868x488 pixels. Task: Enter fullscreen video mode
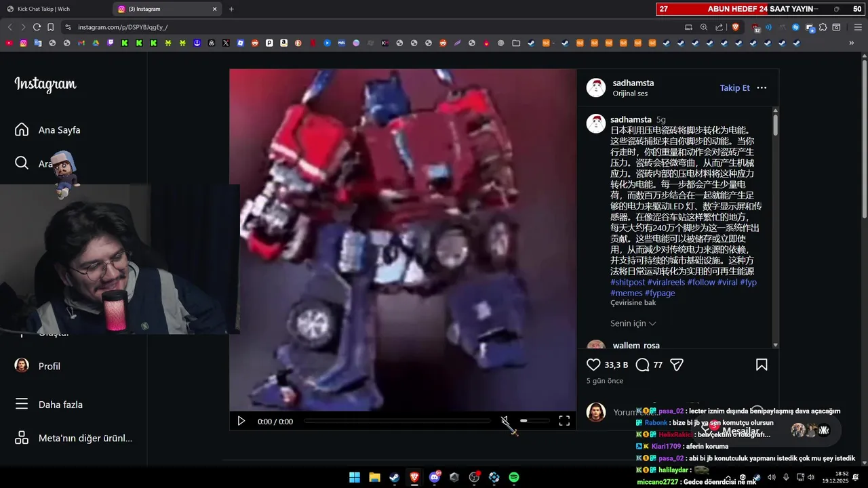[x=564, y=421]
